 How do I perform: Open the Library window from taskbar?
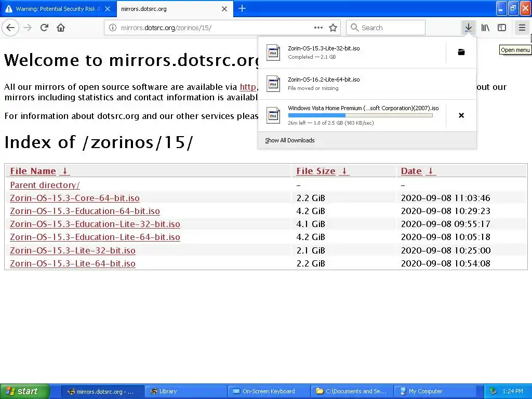pos(185,391)
